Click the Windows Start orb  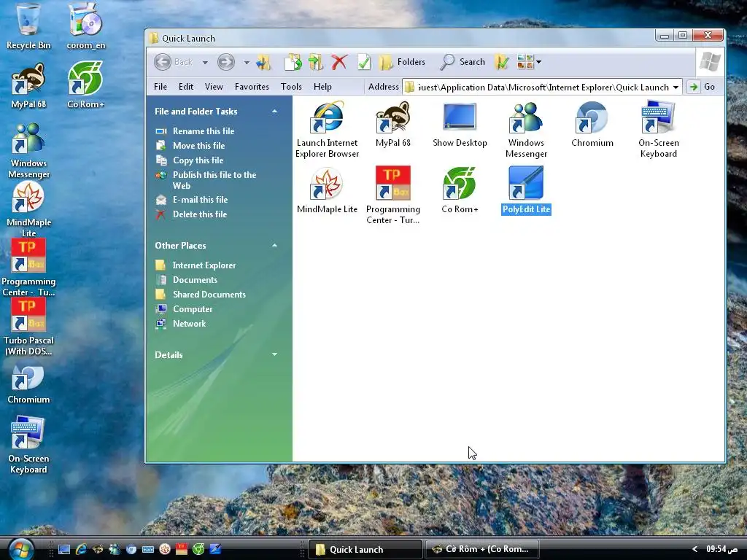click(x=20, y=549)
